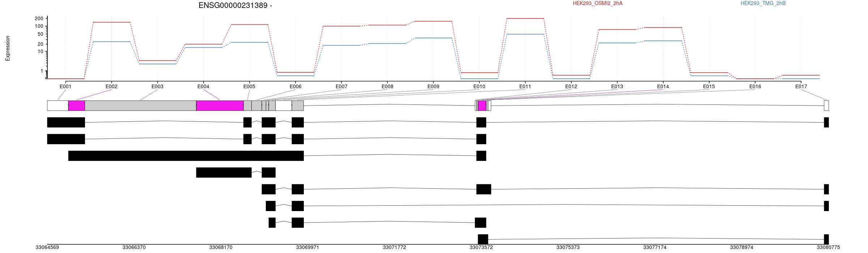Click exon label E013
Screen dimensions: 868x253
click(617, 86)
